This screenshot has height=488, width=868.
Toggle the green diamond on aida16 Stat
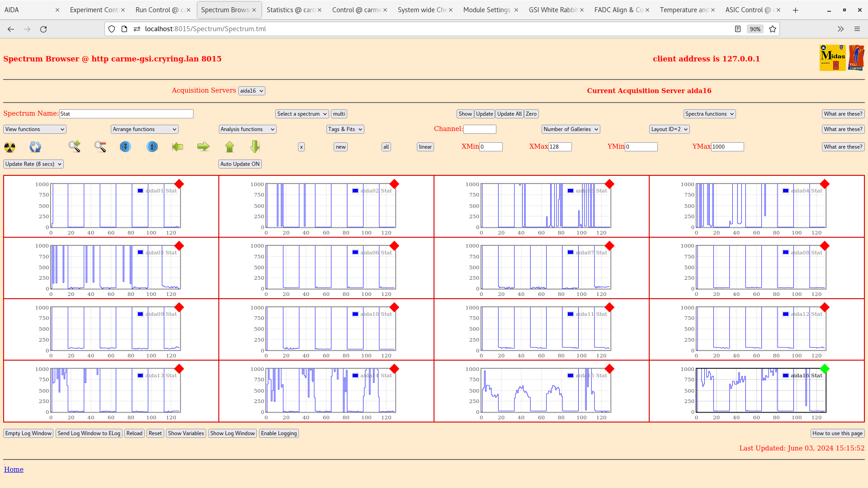(825, 369)
